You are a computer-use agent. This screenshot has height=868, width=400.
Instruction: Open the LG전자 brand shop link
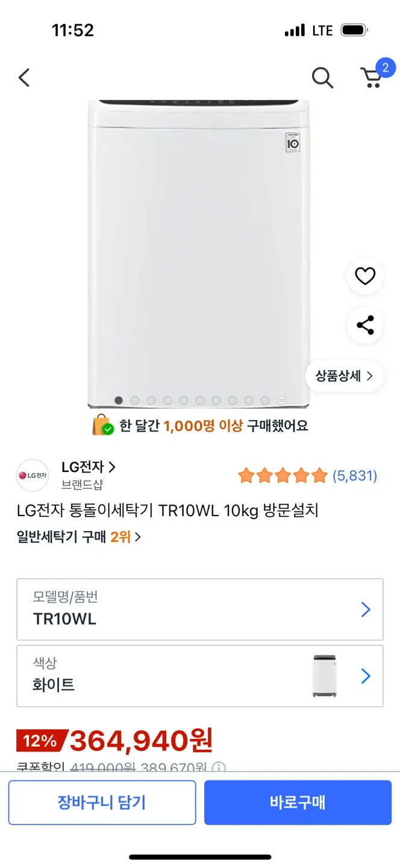click(88, 467)
